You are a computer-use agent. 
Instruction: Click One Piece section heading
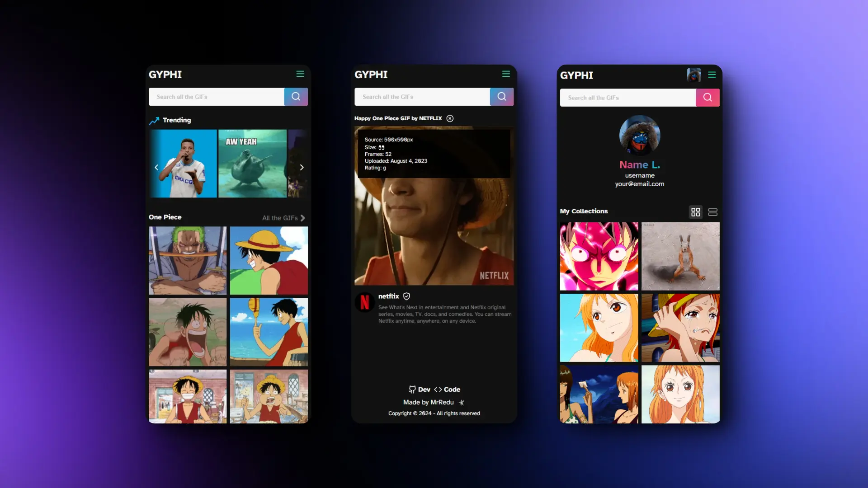point(165,217)
